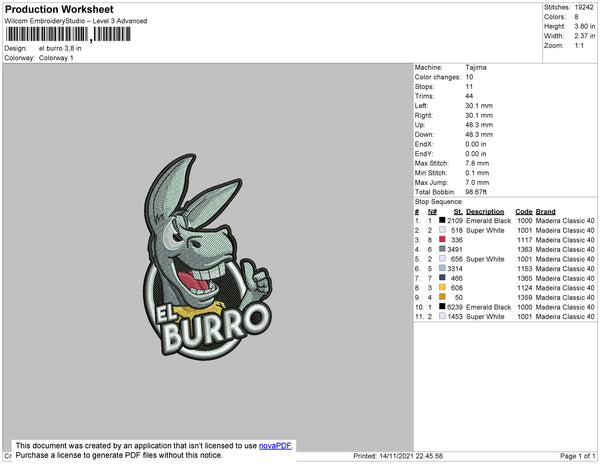The width and height of the screenshot is (600, 464).
Task: Click the 'N#' column header
Action: point(432,212)
